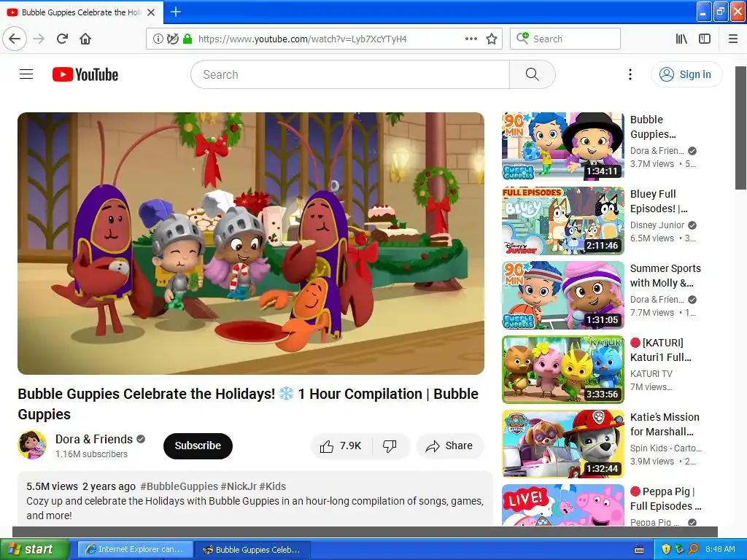Open a new tab with the plus icon
The image size is (747, 560).
(x=175, y=12)
